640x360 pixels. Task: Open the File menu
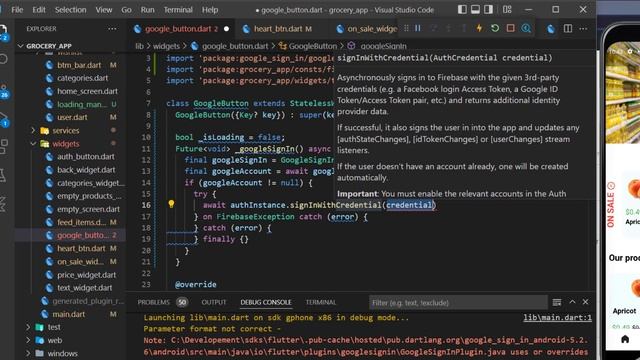tap(17, 9)
